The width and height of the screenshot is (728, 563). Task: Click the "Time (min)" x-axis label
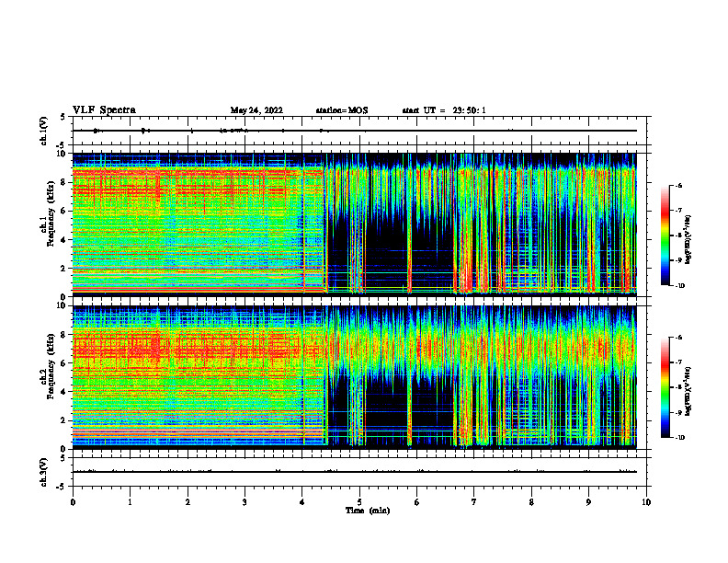tap(368, 511)
